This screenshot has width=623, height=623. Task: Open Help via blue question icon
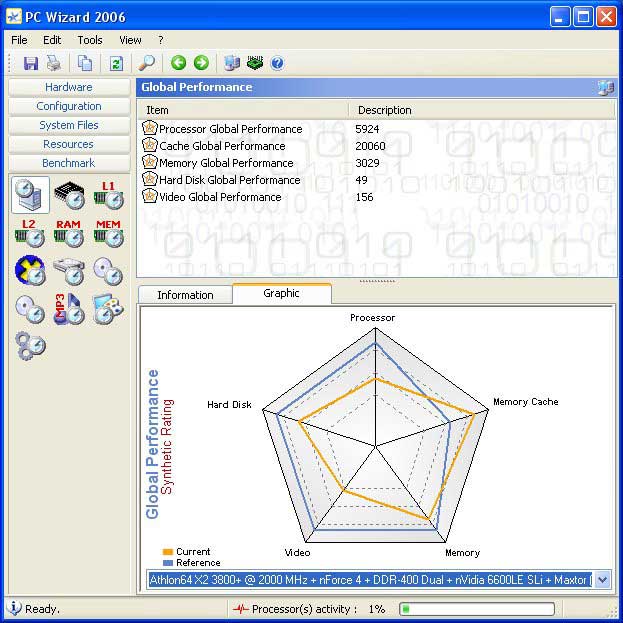pos(277,63)
